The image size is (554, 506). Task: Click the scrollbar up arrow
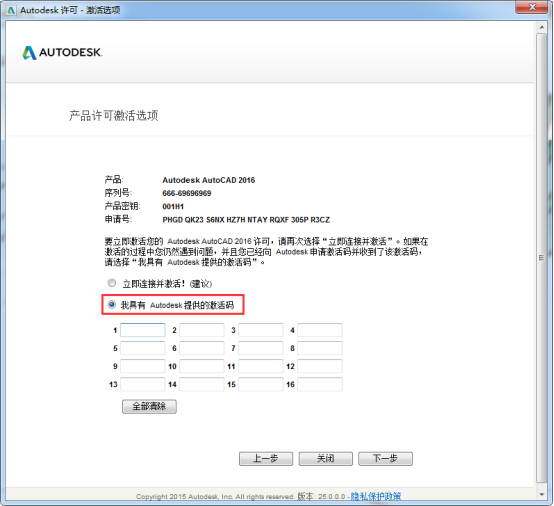(541, 27)
